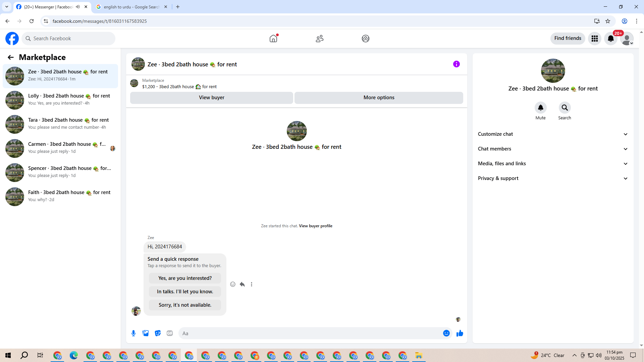Open Chrome's three-dot menu
The height and width of the screenshot is (362, 644).
637,21
